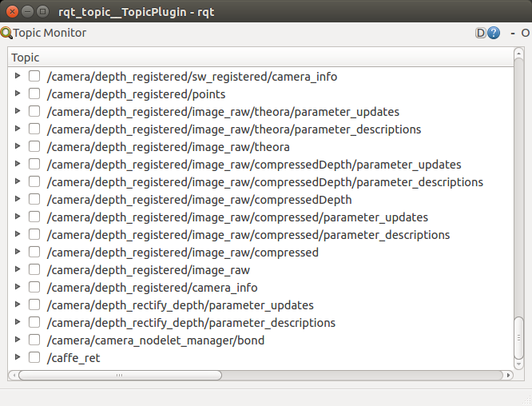Image resolution: width=532 pixels, height=406 pixels.
Task: Select /camera/depth_rectify_depth/parameter_updates text
Action: click(181, 305)
